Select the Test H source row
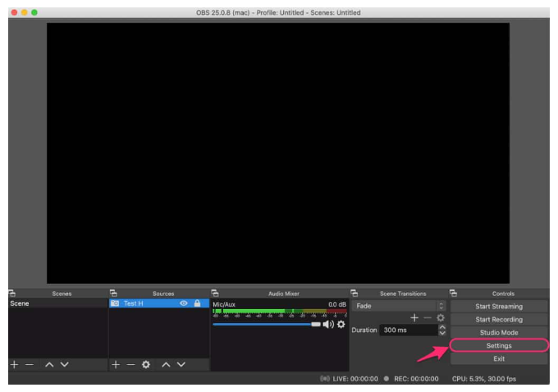The image size is (558, 392). pyautogui.click(x=159, y=303)
